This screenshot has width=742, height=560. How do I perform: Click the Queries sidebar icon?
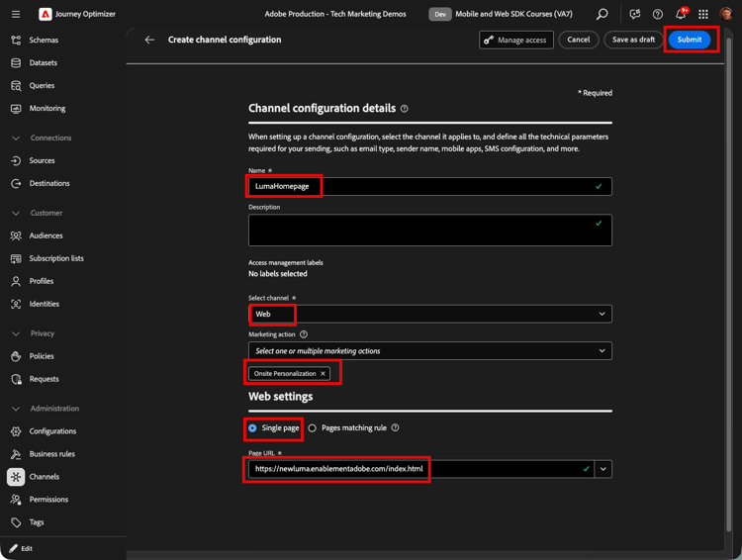16,86
